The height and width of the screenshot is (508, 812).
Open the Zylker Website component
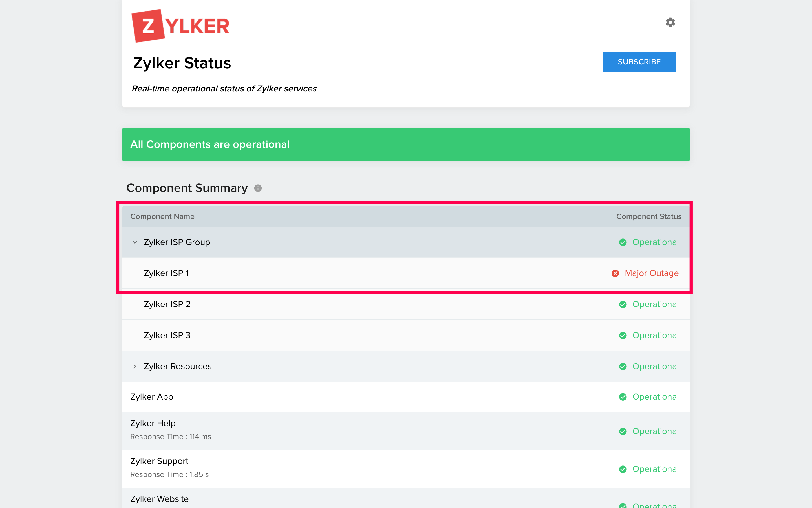pyautogui.click(x=159, y=499)
